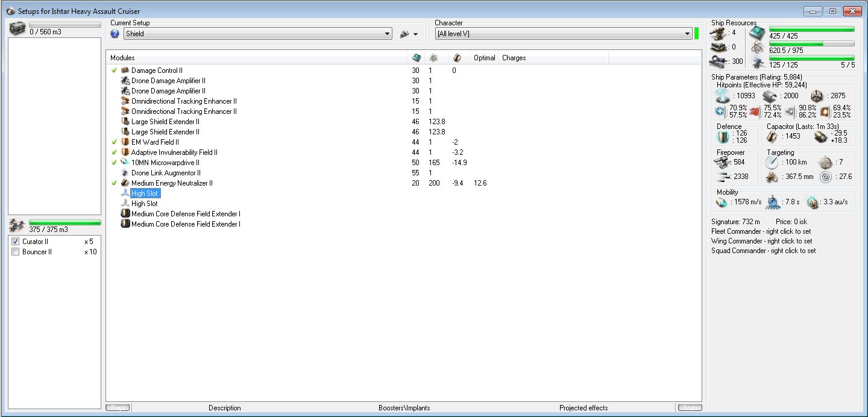Click the Defence shield tank icon
This screenshot has height=417, width=868.
click(x=722, y=137)
